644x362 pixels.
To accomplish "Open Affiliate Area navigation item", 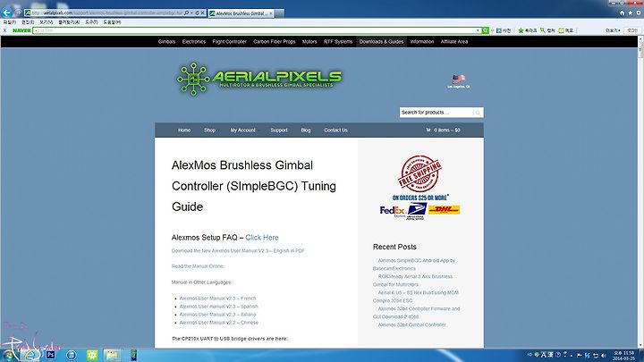I will click(454, 41).
